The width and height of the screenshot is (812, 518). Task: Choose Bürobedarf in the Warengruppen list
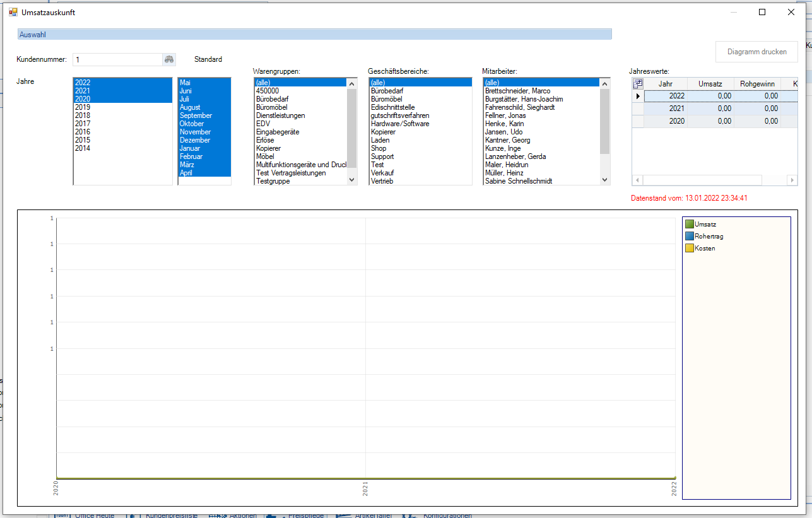[271, 99]
